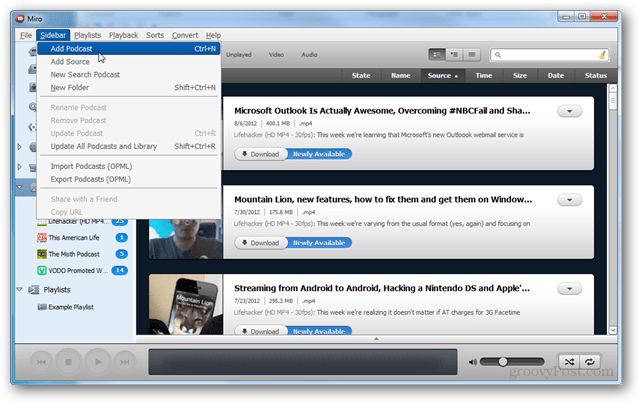Click the Mountain Lion episode title
Screen dimensions: 640x403
click(383, 200)
